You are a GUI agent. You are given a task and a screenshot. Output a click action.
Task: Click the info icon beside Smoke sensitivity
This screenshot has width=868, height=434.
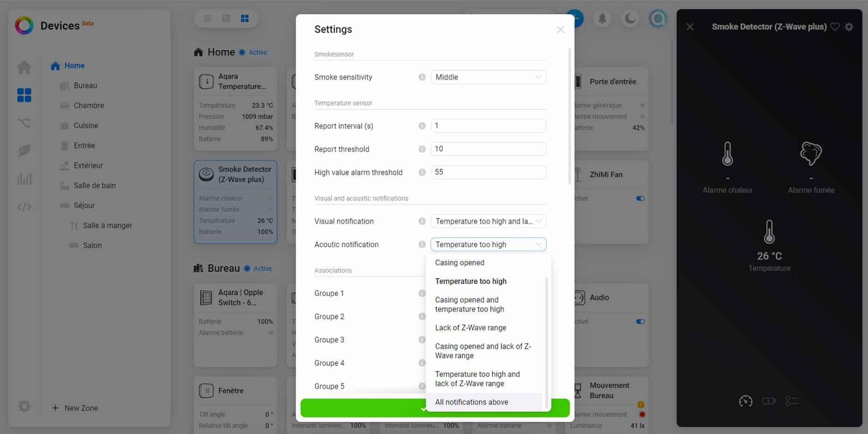[x=422, y=77]
